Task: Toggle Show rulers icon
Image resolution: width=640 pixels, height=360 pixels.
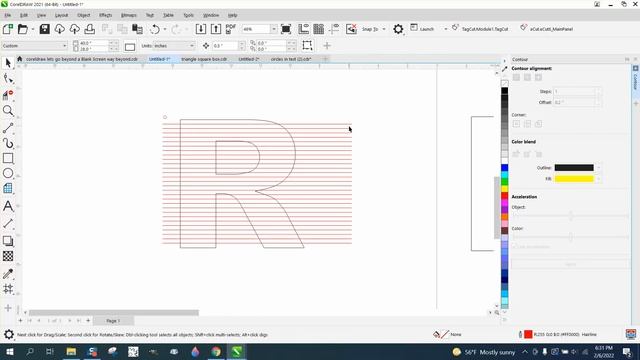Action: coord(304,29)
